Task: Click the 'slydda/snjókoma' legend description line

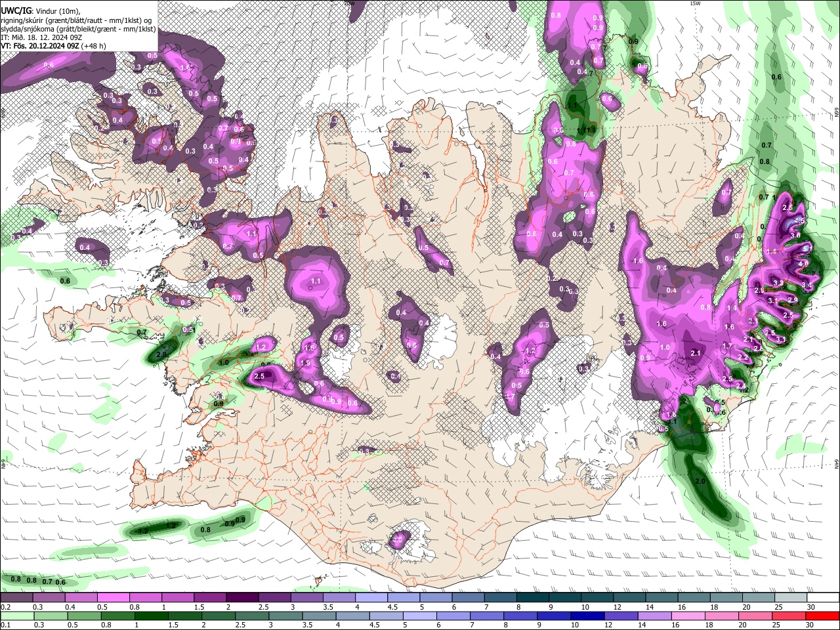Action: click(x=78, y=30)
